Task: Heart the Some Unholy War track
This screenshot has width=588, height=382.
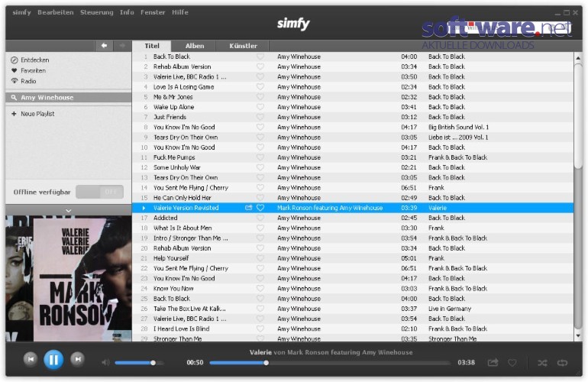Action: [x=260, y=167]
